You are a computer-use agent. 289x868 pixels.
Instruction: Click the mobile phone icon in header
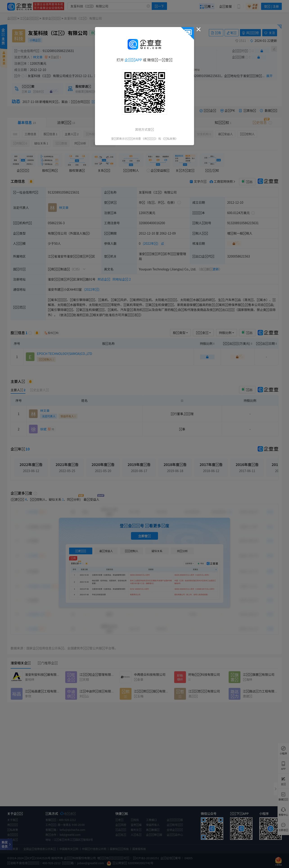239,6
